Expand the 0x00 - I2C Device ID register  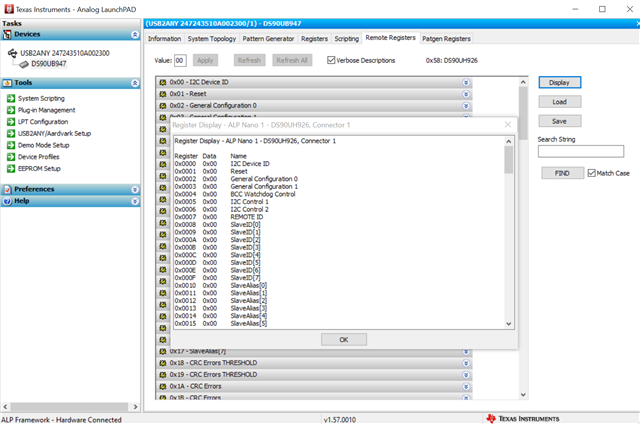coord(466,82)
